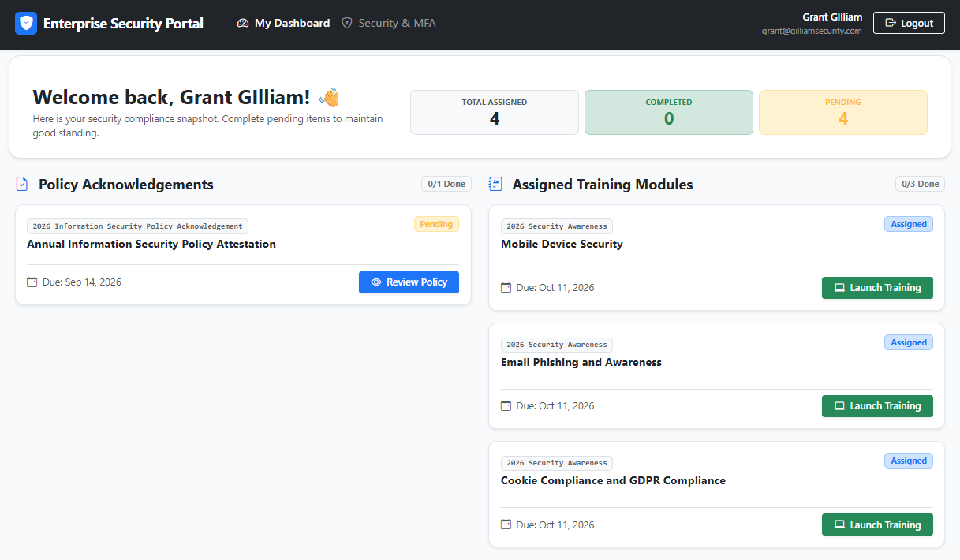
Task: Click 2026 Security Awareness tag on Cookie Compliance card
Action: point(557,463)
